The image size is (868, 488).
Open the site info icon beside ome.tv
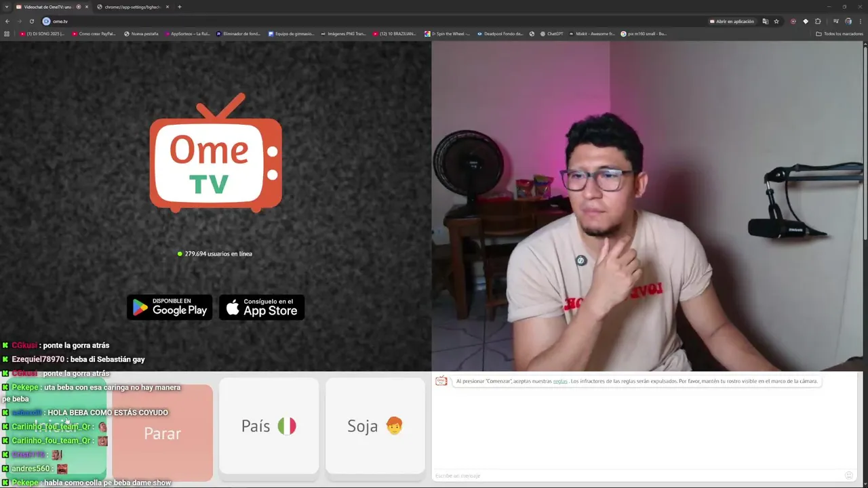(46, 21)
